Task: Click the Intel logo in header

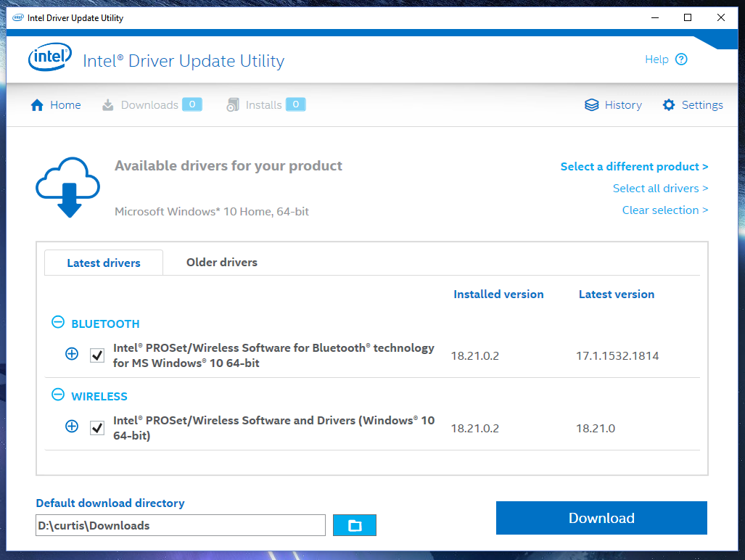Action: [50, 57]
